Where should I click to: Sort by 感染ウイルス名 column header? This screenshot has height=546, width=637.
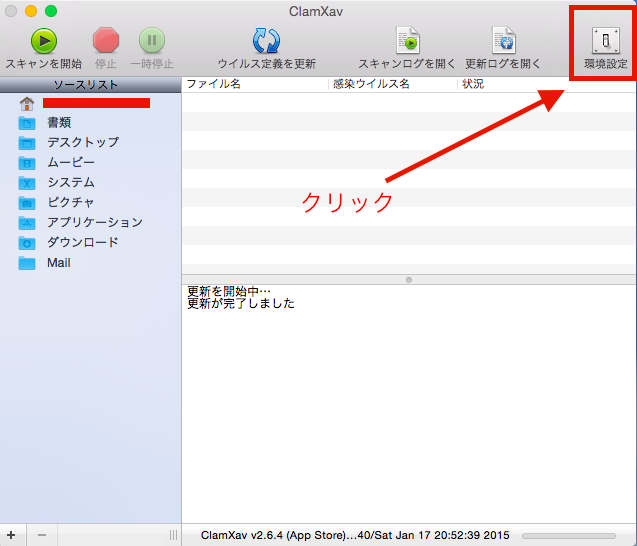[x=393, y=84]
